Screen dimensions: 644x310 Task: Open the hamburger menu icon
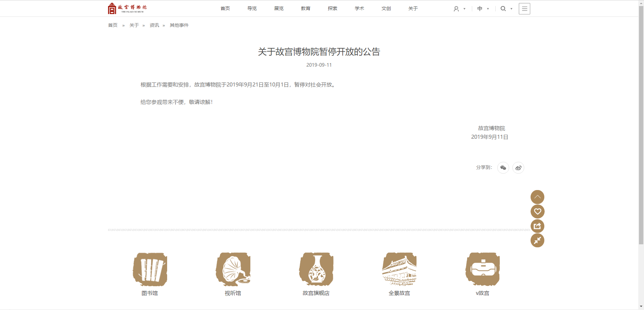(524, 9)
